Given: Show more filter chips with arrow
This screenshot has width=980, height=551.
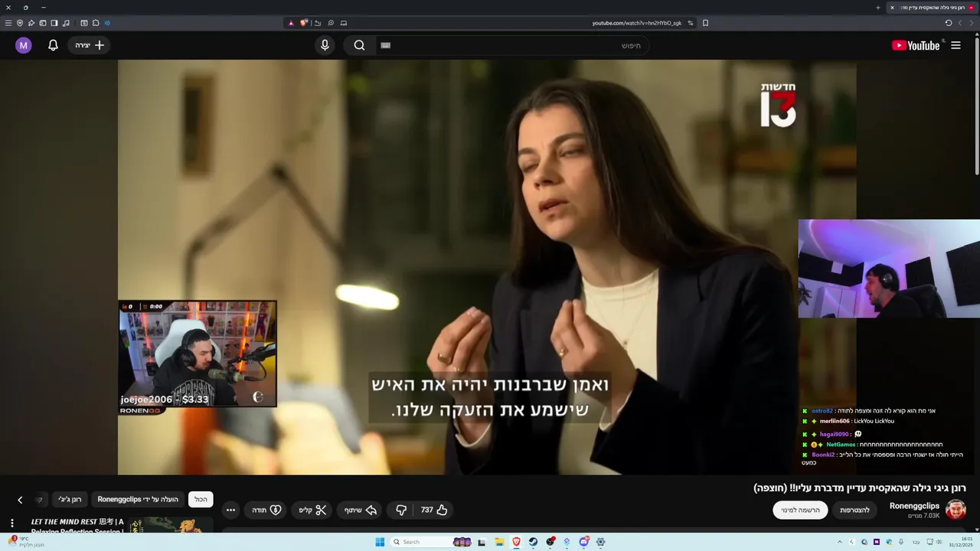Looking at the screenshot, I should [20, 500].
